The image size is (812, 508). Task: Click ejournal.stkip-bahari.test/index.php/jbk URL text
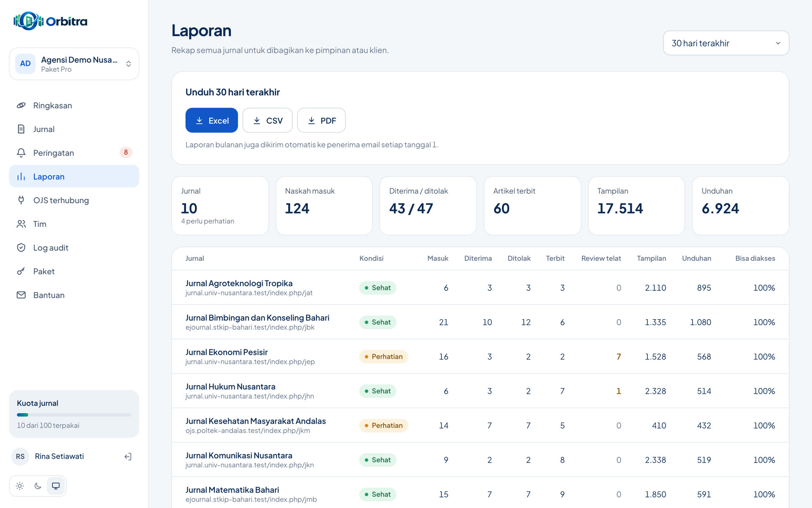pos(250,327)
